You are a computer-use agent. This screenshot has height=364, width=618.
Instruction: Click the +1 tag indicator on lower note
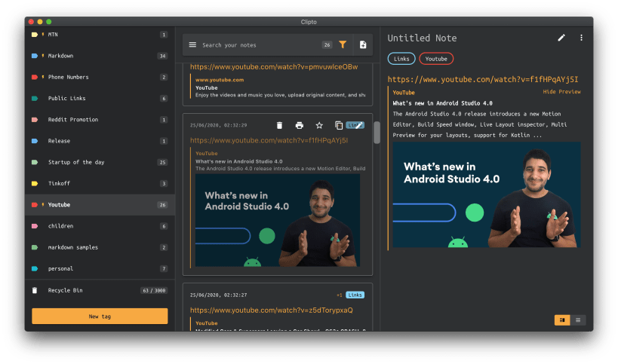[x=340, y=295]
